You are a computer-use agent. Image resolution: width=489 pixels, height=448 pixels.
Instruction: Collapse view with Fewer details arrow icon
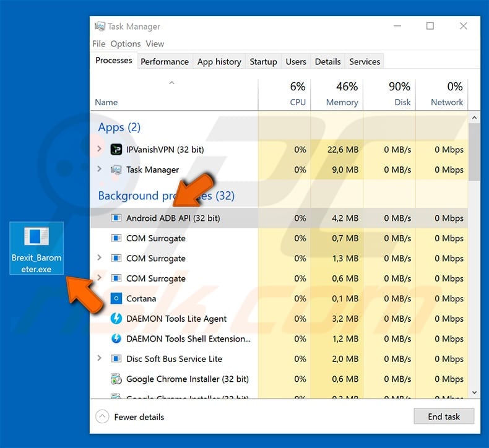(102, 416)
